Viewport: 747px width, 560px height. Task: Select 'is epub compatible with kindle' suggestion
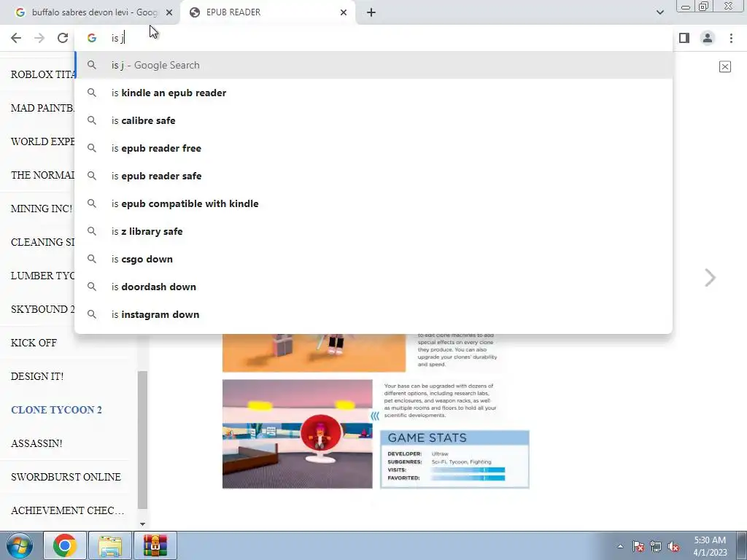coord(373,204)
